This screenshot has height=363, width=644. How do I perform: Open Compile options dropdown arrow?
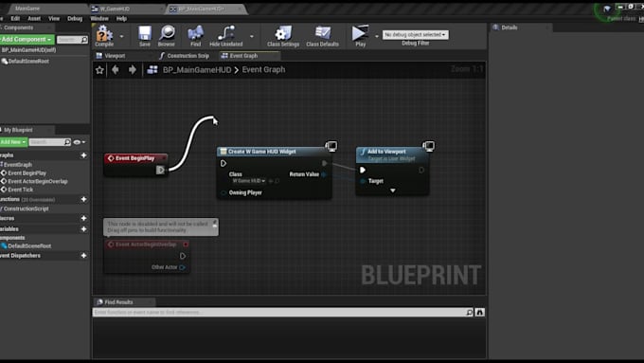click(x=121, y=36)
